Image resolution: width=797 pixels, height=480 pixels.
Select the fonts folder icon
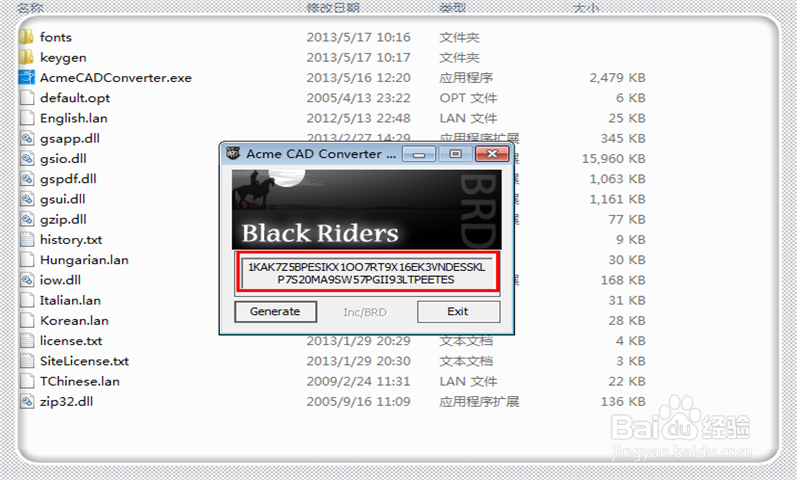pos(26,37)
